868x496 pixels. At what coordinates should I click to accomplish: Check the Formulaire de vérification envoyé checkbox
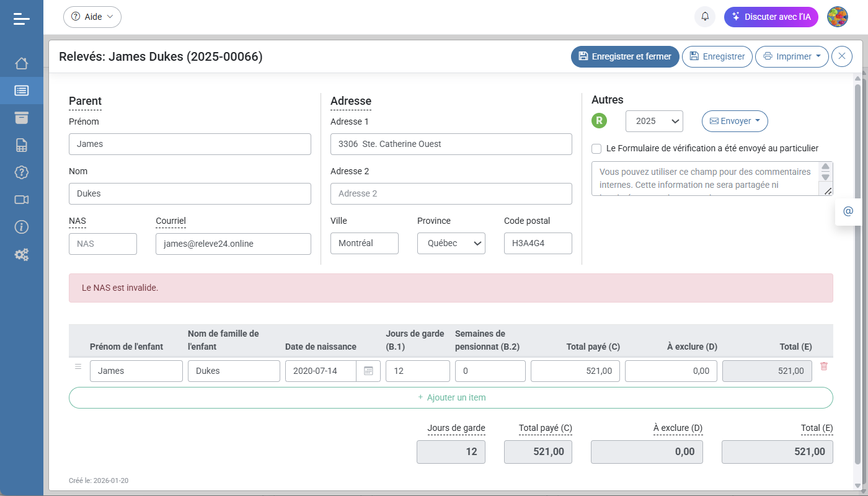pyautogui.click(x=596, y=149)
